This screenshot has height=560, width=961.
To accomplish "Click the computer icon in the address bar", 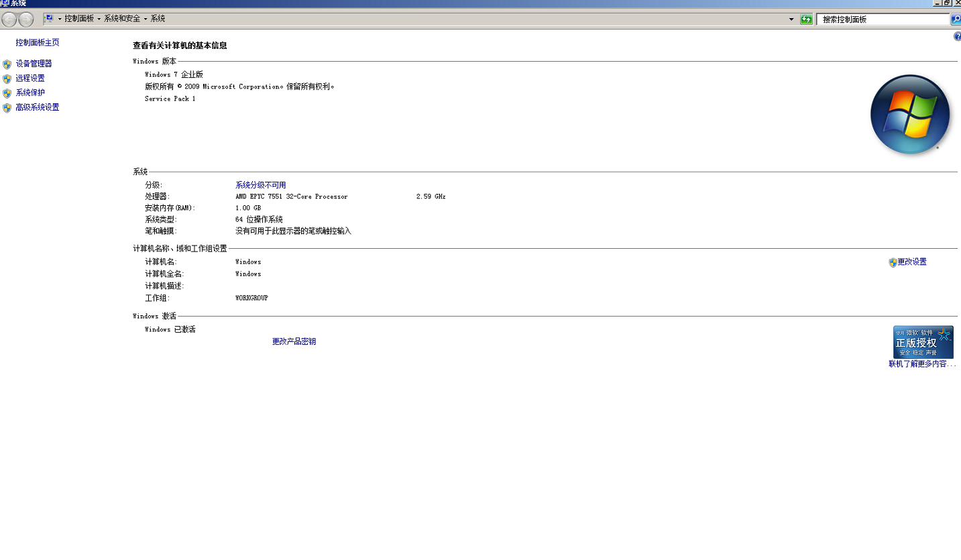I will 49,19.
